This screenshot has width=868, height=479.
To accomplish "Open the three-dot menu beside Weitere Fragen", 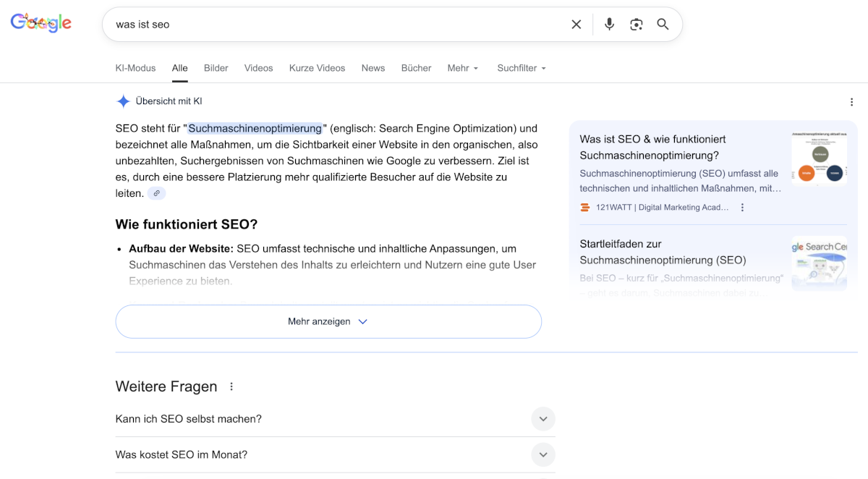I will [231, 386].
